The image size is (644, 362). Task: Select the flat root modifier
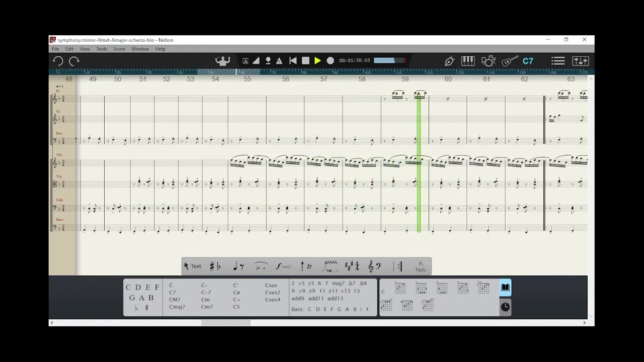(x=136, y=308)
